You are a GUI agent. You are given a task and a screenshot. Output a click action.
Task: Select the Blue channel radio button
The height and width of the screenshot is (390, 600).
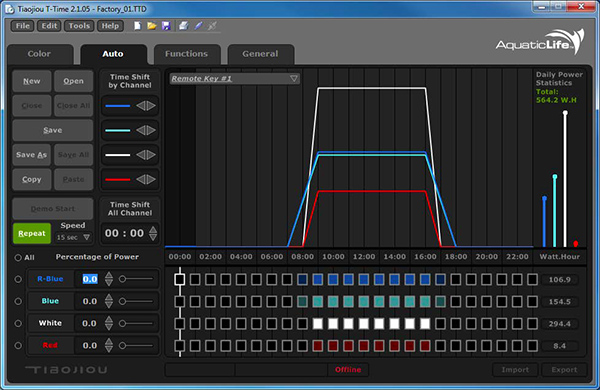point(18,302)
